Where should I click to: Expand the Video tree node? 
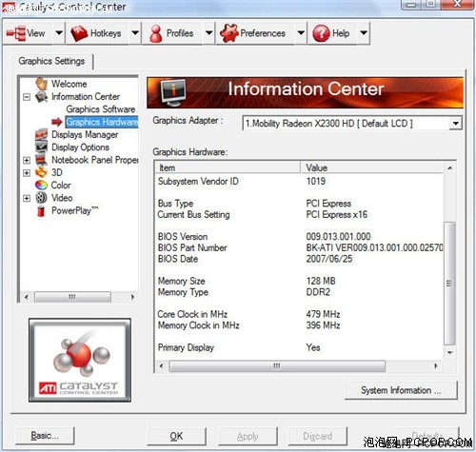pyautogui.click(x=27, y=198)
